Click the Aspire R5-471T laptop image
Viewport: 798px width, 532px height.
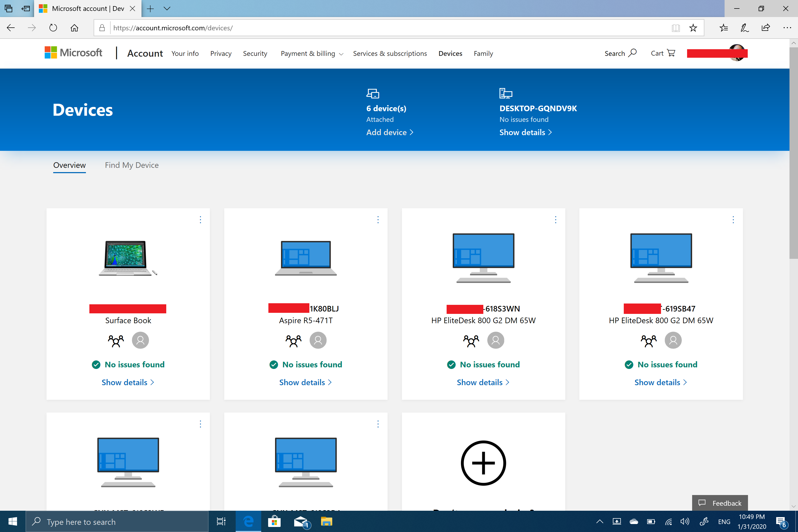306,258
